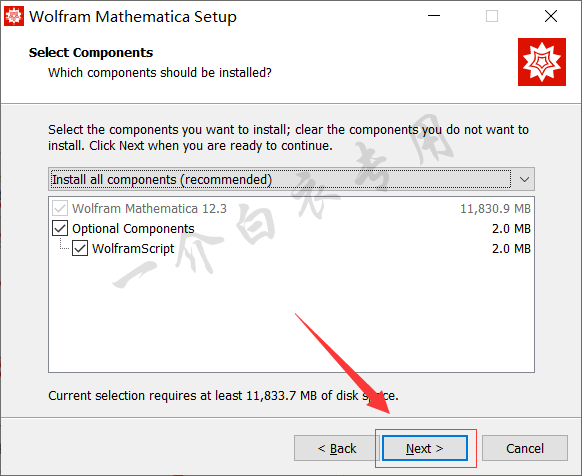Uncheck the Optional Components checkbox
This screenshot has width=582, height=476.
[x=60, y=228]
